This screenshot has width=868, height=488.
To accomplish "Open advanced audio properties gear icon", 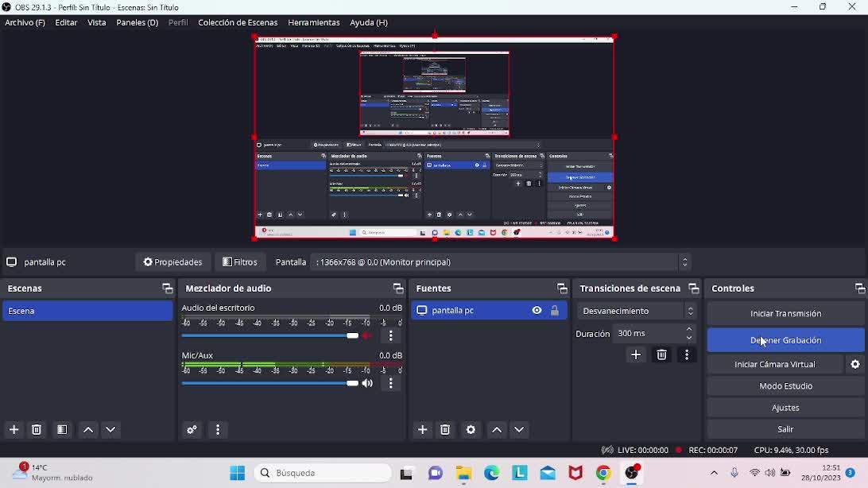I will [192, 429].
